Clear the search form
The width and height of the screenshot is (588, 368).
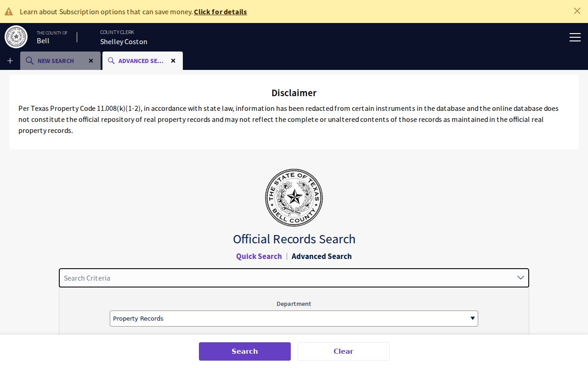tap(344, 351)
